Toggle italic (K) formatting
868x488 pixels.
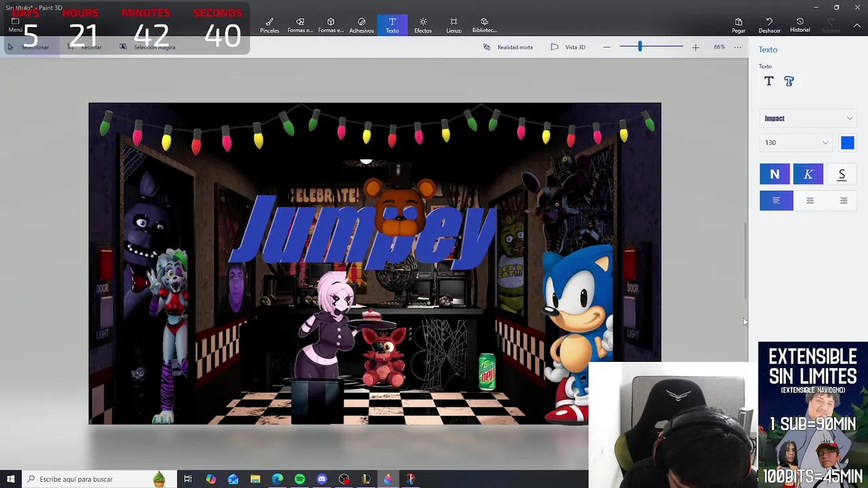pyautogui.click(x=808, y=174)
